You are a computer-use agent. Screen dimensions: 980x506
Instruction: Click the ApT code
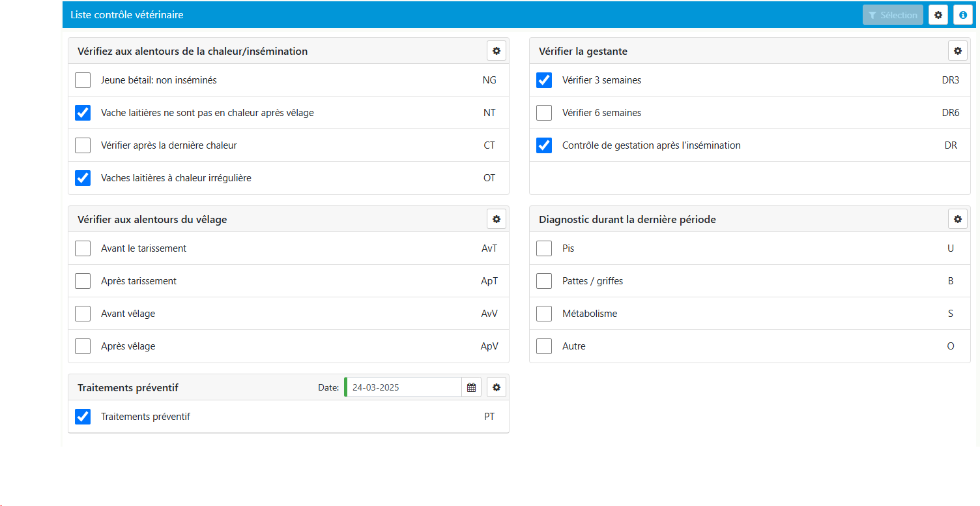489,281
